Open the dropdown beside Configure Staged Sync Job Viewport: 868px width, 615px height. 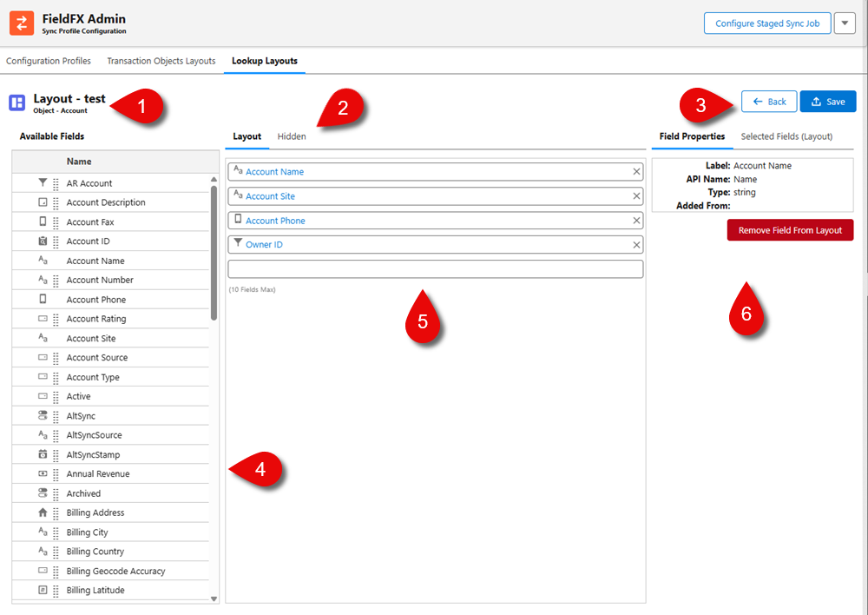844,23
